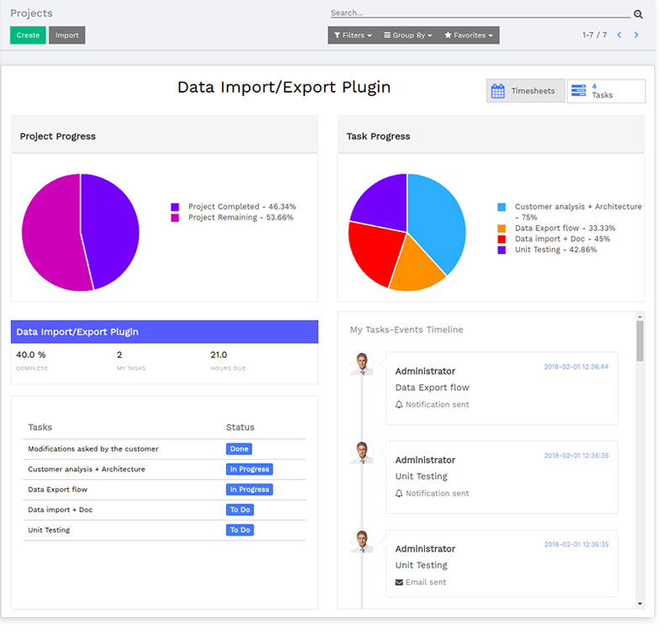Open Customer analysis + Architecture task row
The height and width of the screenshot is (633, 672).
87,470
